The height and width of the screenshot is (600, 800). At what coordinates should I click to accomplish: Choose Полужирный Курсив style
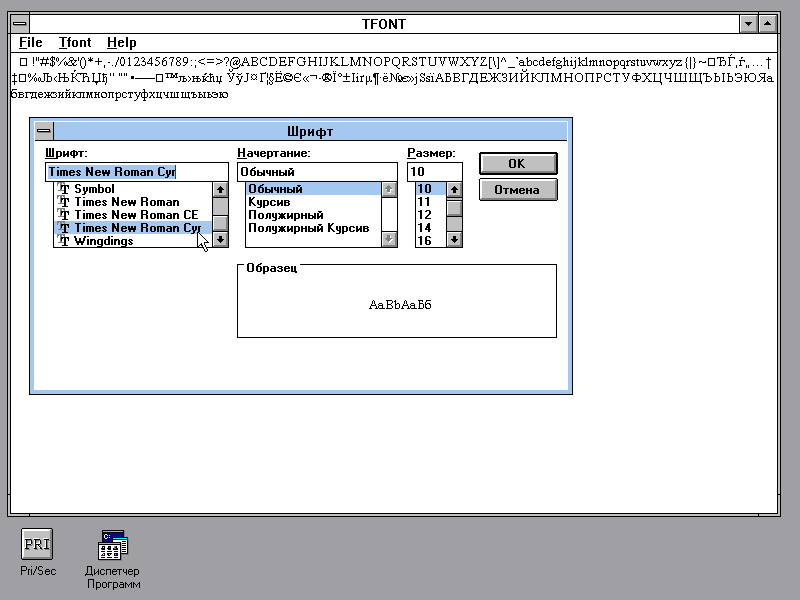pyautogui.click(x=308, y=228)
